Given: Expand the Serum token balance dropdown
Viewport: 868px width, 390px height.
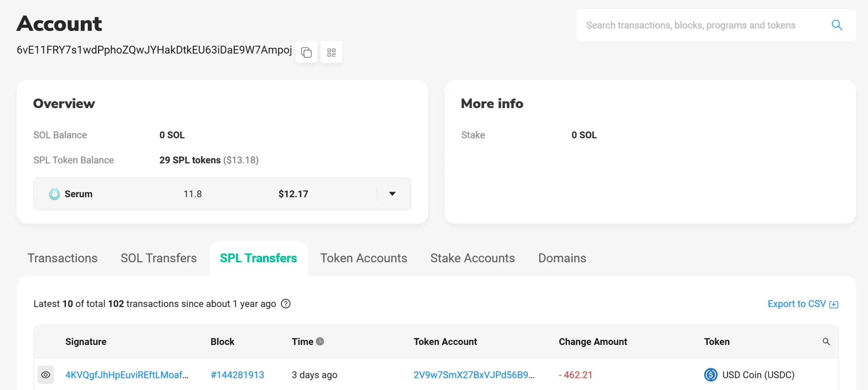Looking at the screenshot, I should [x=392, y=194].
